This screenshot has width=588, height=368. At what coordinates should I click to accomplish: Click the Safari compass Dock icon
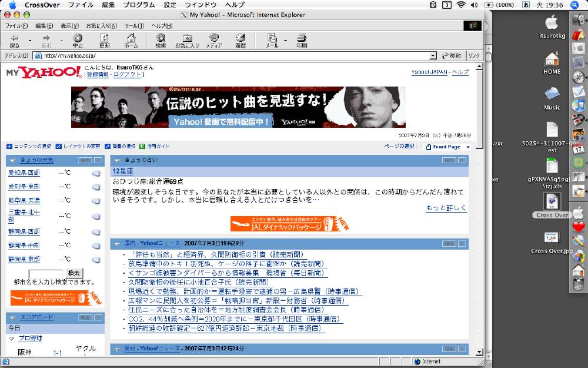578,77
